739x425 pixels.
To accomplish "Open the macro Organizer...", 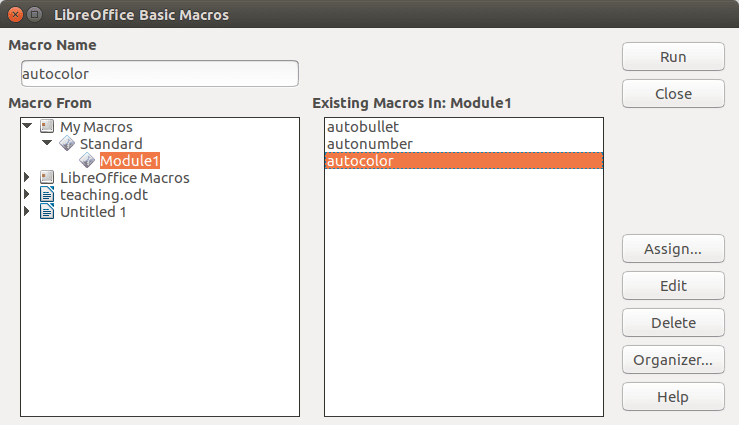I will tap(672, 359).
